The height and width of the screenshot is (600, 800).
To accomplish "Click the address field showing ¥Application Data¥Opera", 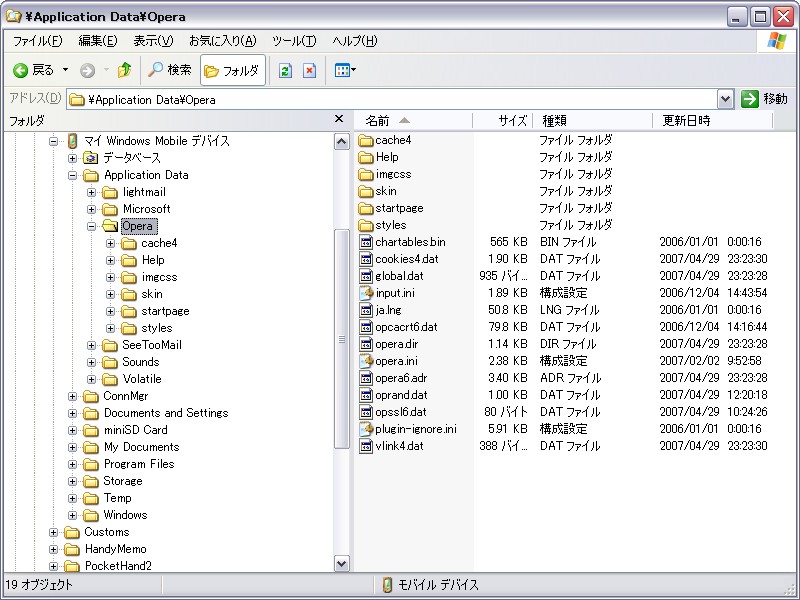I will [x=391, y=99].
